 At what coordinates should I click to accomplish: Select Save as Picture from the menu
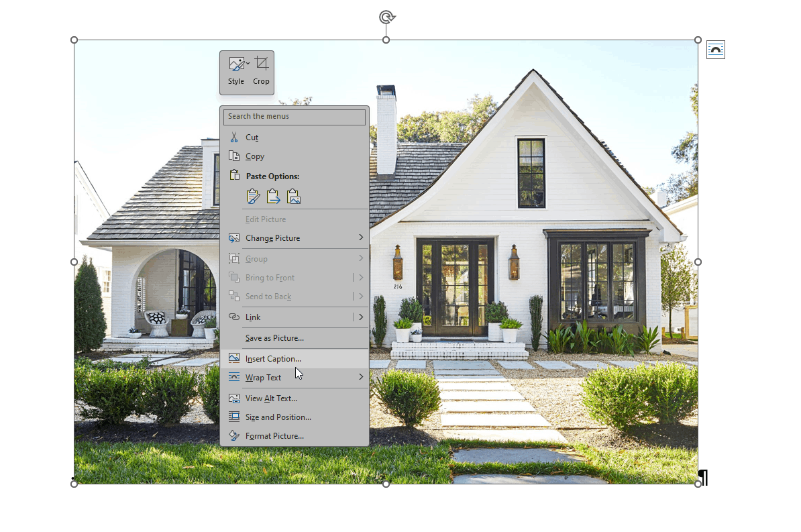pos(273,338)
